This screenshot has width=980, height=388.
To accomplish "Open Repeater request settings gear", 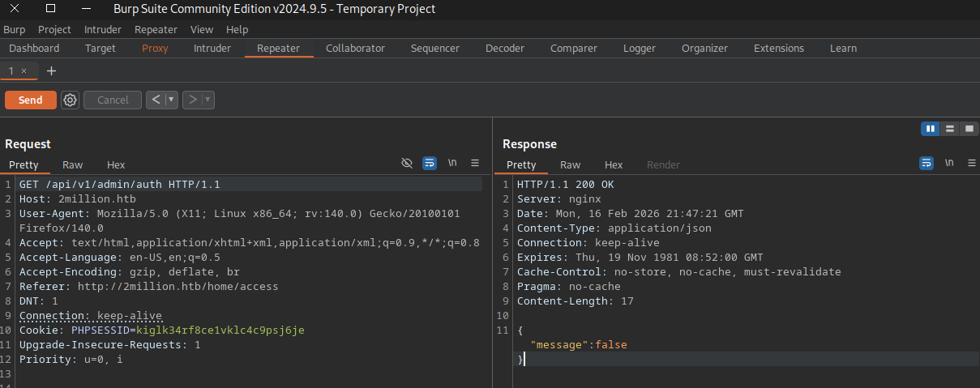I will pos(71,100).
